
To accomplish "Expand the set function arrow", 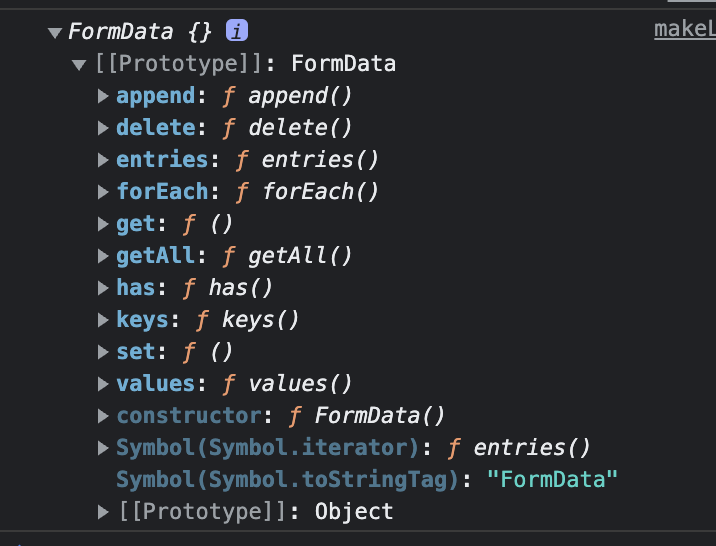I will point(103,352).
